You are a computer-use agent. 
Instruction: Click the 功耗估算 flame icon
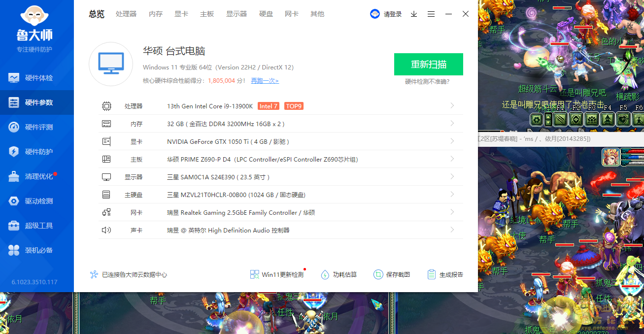tap(325, 274)
